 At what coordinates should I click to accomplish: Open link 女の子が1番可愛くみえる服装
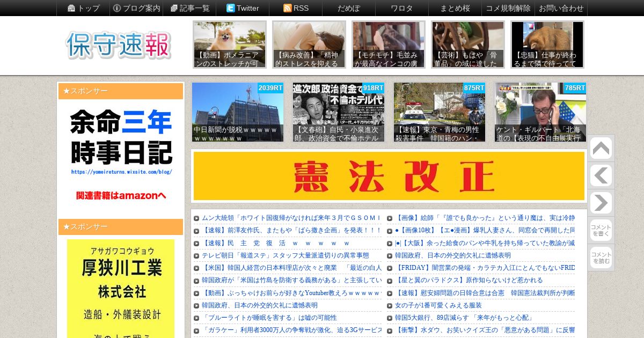438,305
